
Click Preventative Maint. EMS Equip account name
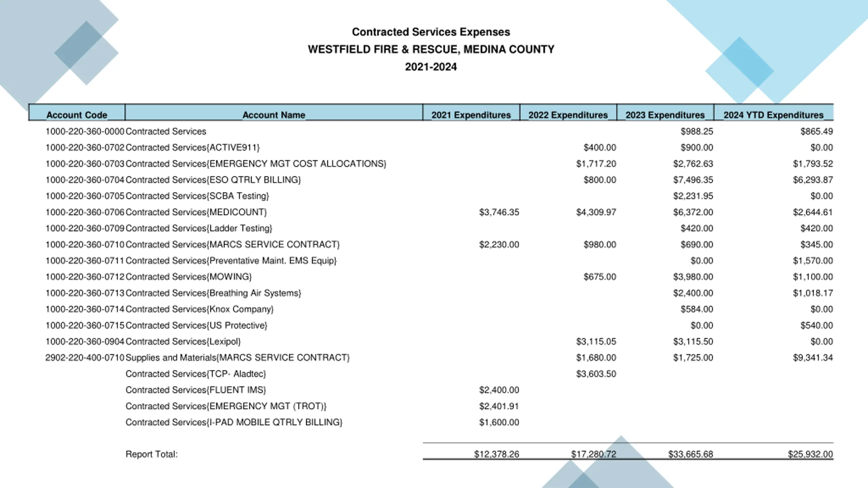tap(231, 261)
